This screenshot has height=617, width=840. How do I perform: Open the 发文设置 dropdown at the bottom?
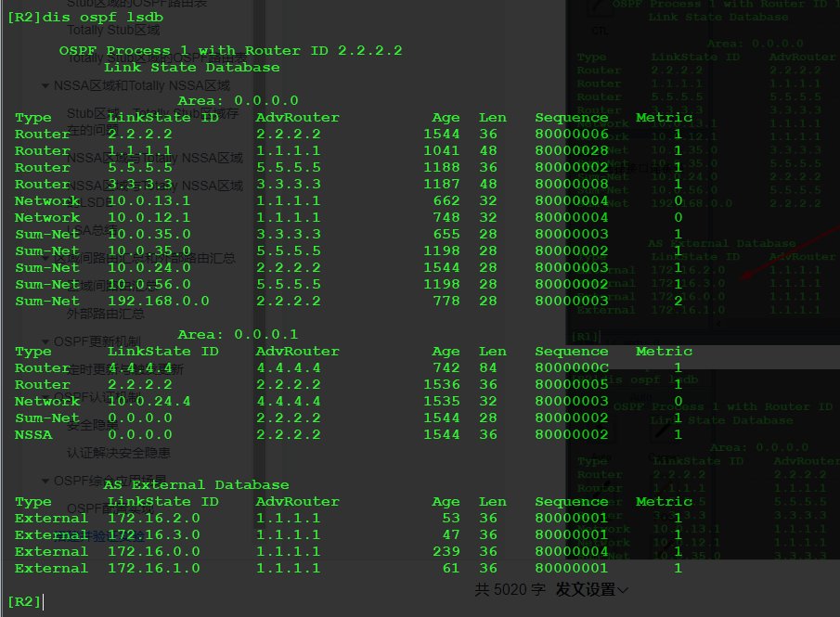592,590
